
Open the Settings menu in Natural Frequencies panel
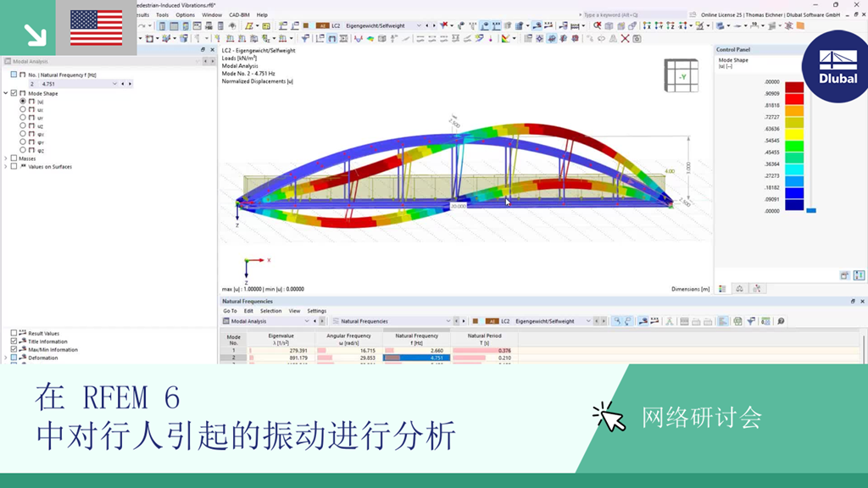tap(317, 311)
